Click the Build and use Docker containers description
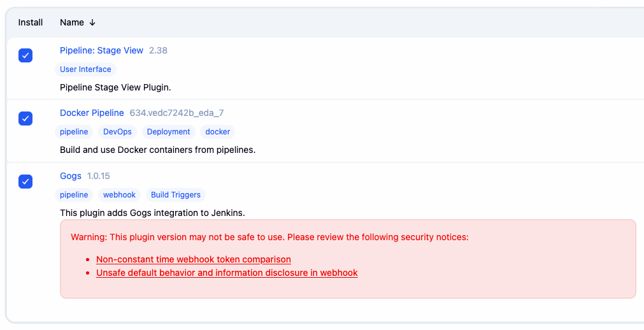644x330 pixels. pos(158,150)
